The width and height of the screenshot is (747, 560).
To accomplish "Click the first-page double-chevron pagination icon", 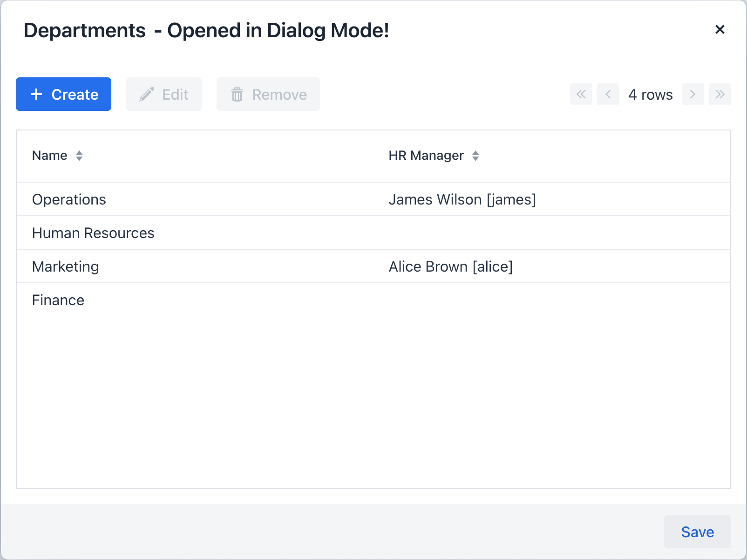I will [581, 94].
